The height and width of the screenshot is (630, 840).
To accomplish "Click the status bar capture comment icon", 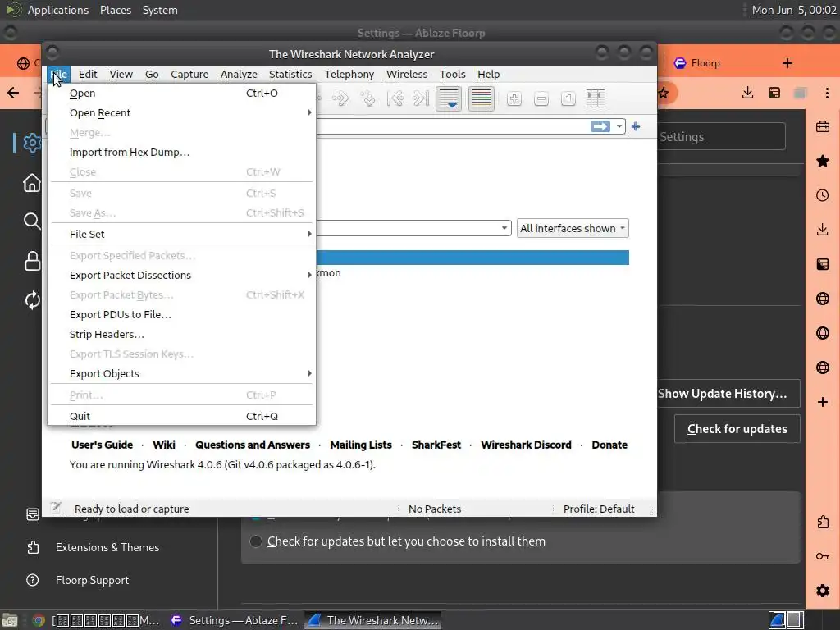I will click(x=56, y=507).
